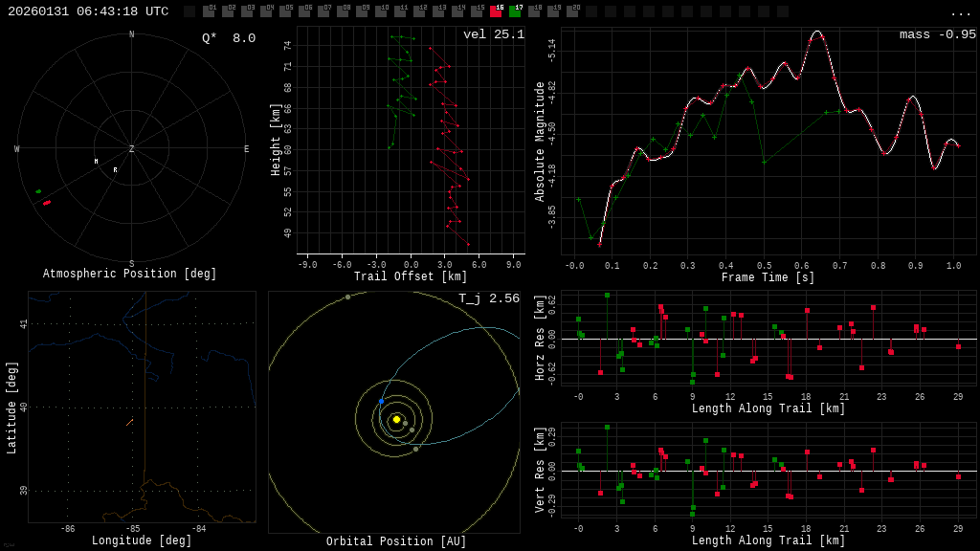Image resolution: width=980 pixels, height=551 pixels.
Task: Click the N compass label
Action: point(131,34)
